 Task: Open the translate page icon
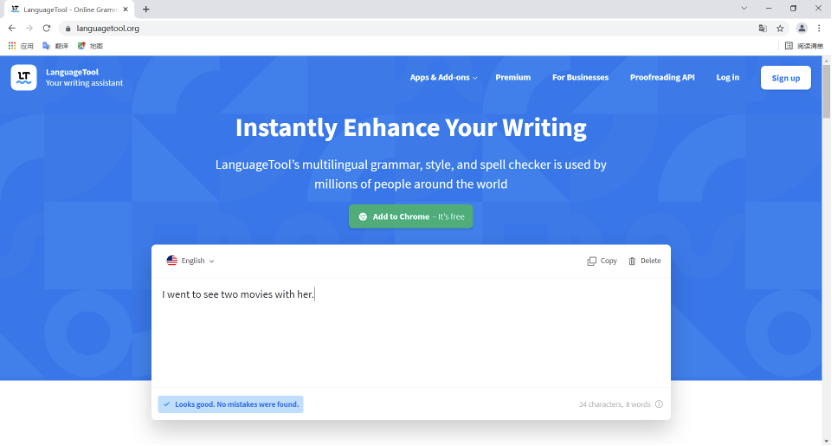pyautogui.click(x=762, y=29)
